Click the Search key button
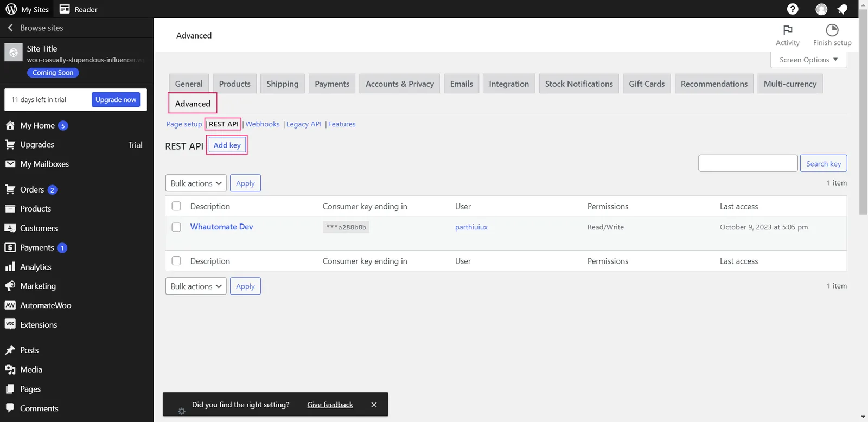 point(824,163)
